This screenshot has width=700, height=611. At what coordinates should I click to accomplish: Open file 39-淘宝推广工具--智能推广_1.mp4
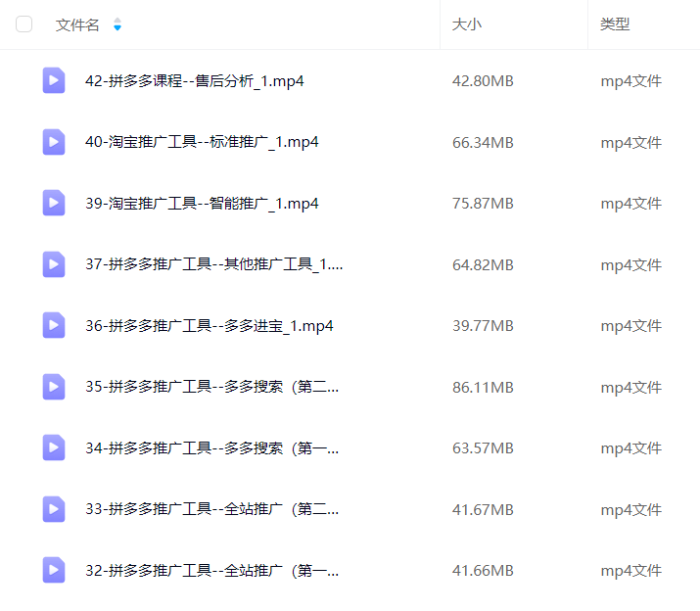(x=202, y=204)
